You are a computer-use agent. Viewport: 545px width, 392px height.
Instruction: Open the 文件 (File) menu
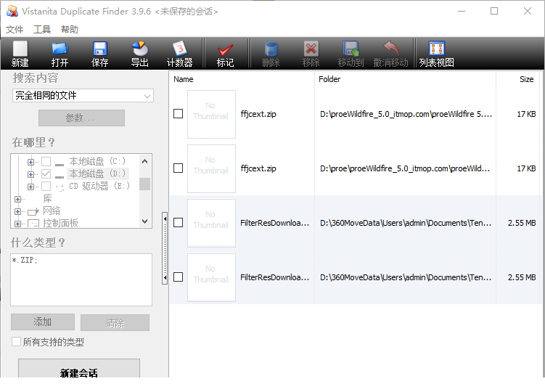point(15,29)
